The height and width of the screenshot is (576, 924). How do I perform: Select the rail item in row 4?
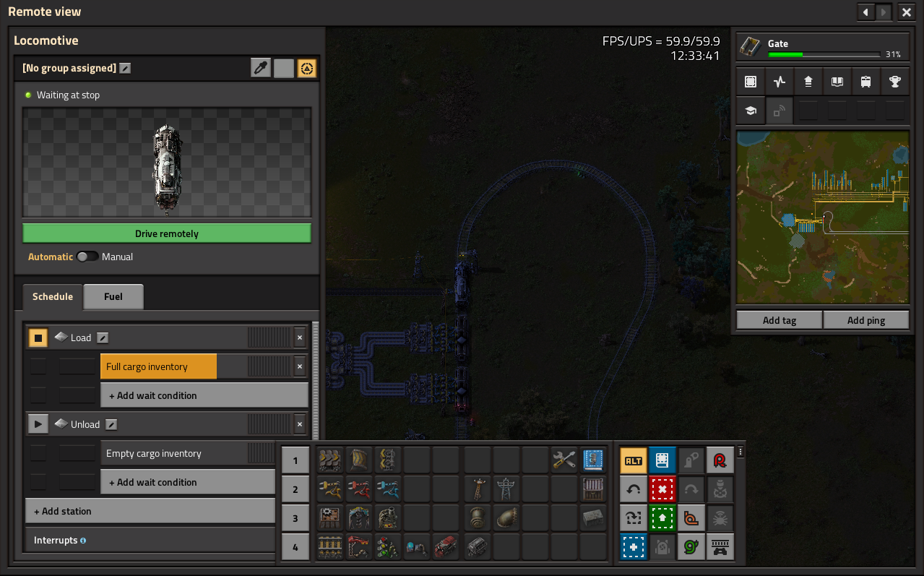click(330, 546)
